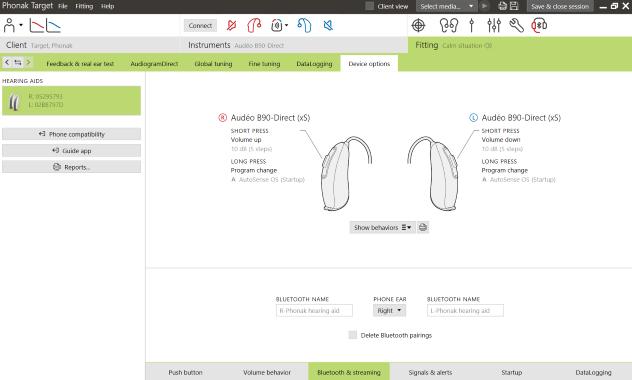Image resolution: width=632 pixels, height=380 pixels.
Task: Open the Signals & alerts bottom tab
Action: (430, 372)
